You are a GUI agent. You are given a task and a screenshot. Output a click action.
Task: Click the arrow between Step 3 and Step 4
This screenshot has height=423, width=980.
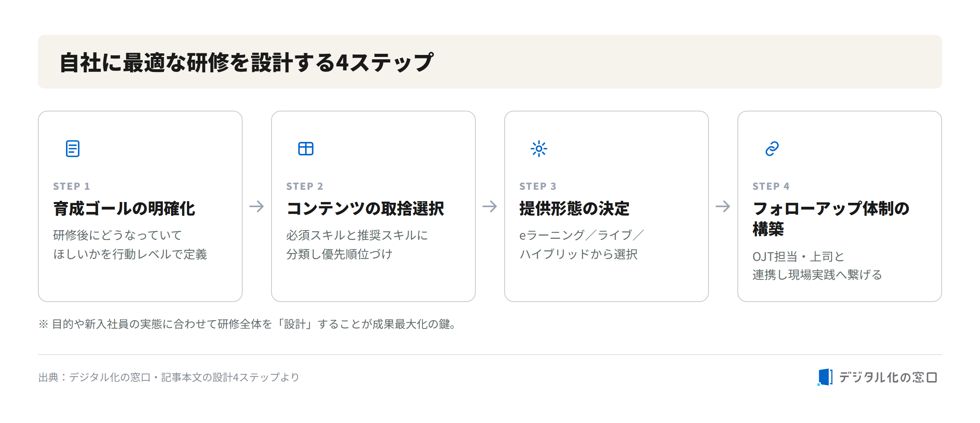point(723,206)
